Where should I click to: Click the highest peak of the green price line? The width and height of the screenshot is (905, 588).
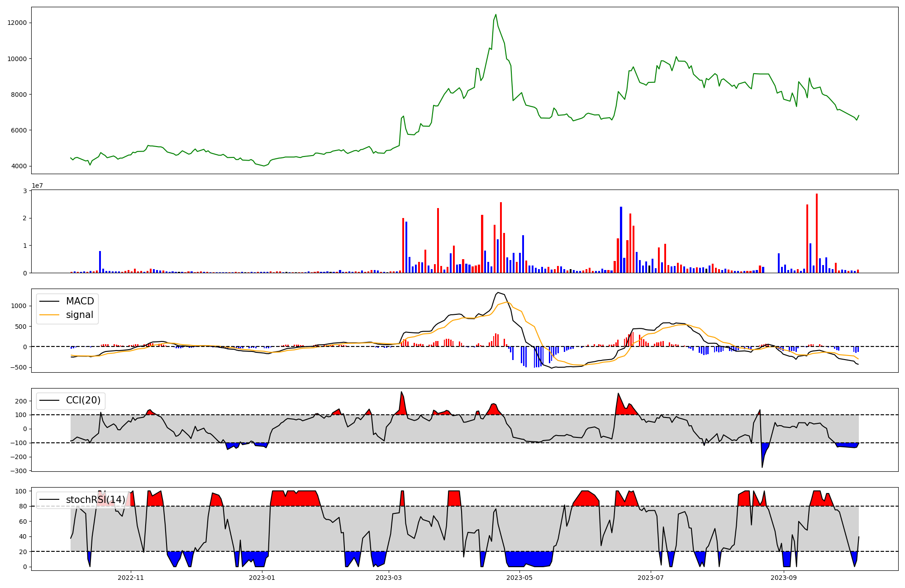coord(495,14)
